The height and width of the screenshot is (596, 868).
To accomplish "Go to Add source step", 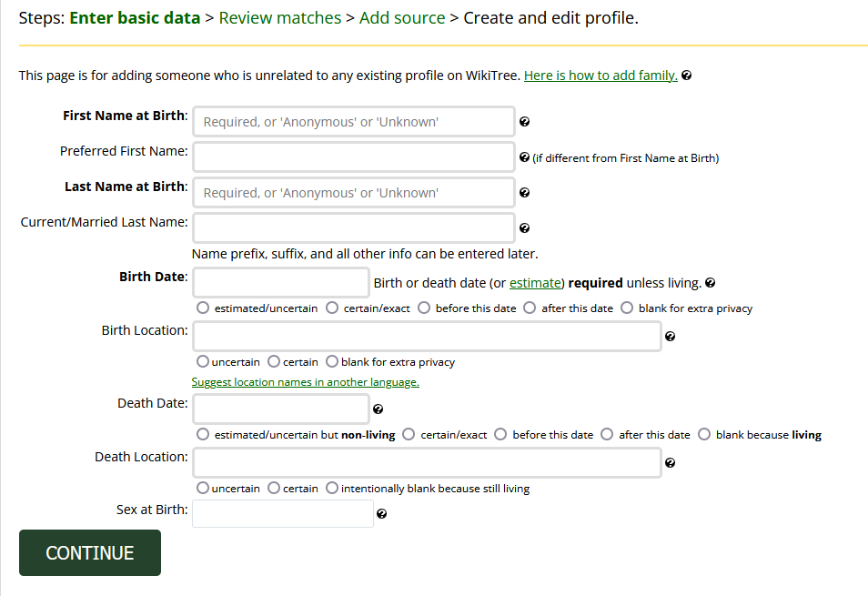I will point(401,17).
